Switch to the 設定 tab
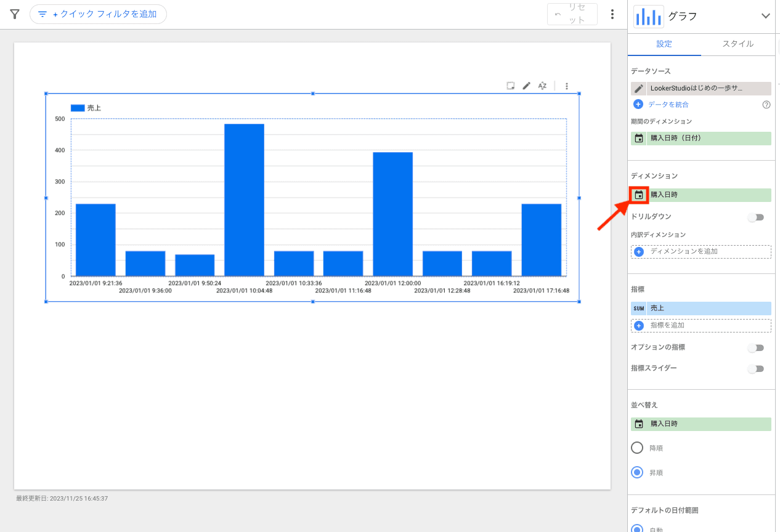Image resolution: width=780 pixels, height=532 pixels. [664, 44]
